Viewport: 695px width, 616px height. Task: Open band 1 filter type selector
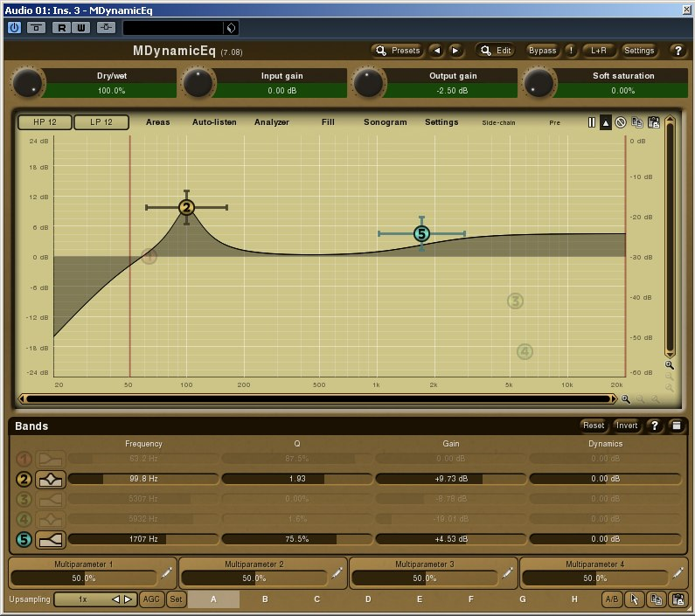coord(50,459)
